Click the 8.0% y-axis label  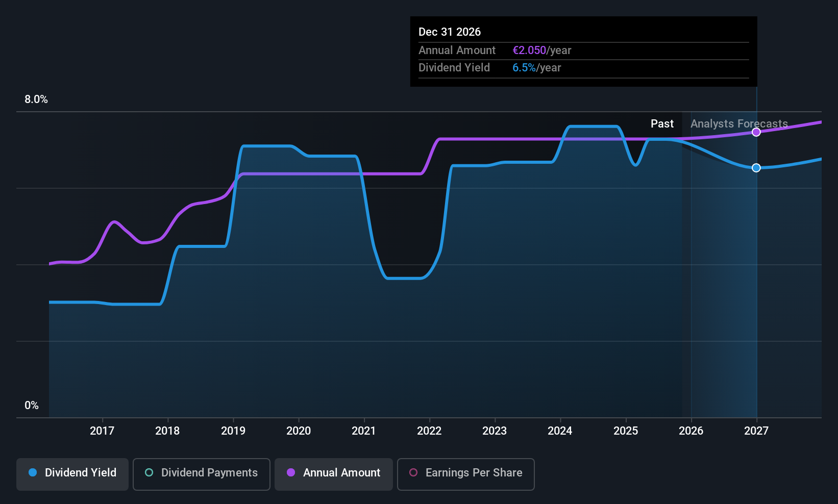click(x=36, y=99)
